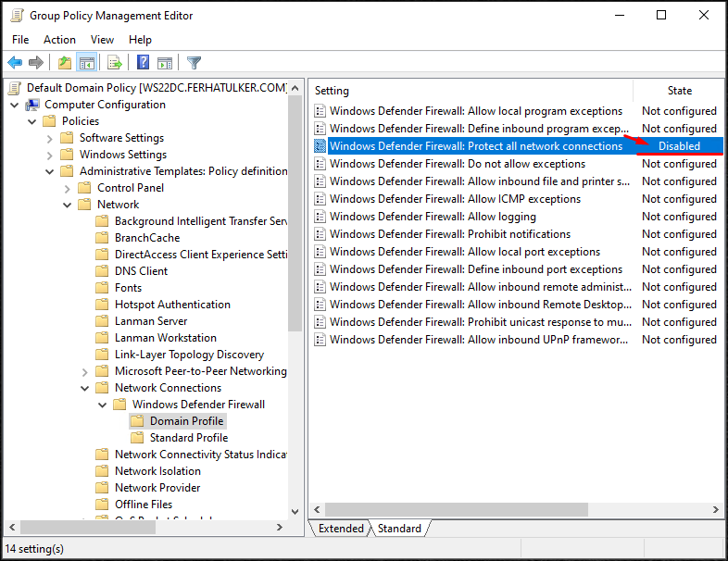Click the Standard Profile folder icon
The width and height of the screenshot is (728, 561).
pos(137,438)
